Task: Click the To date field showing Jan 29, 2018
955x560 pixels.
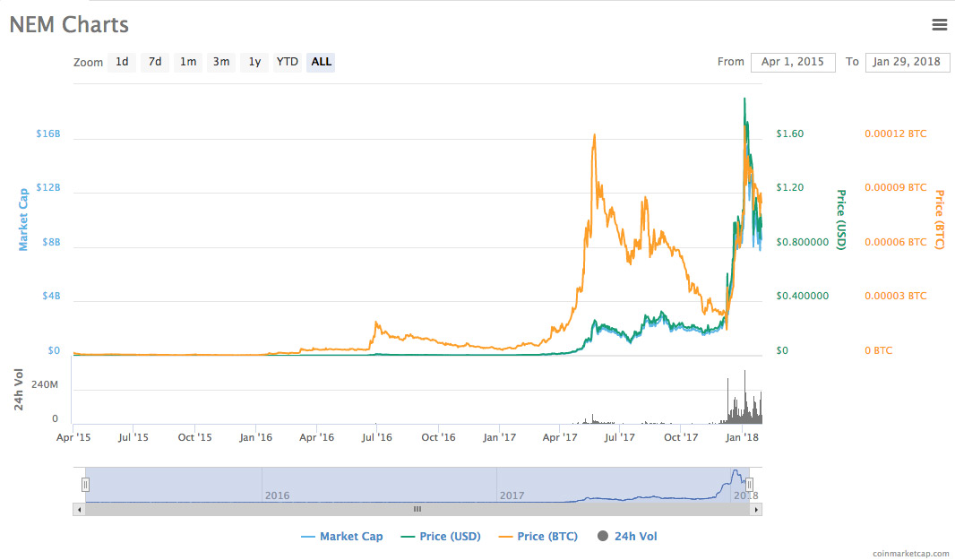Action: click(x=907, y=62)
